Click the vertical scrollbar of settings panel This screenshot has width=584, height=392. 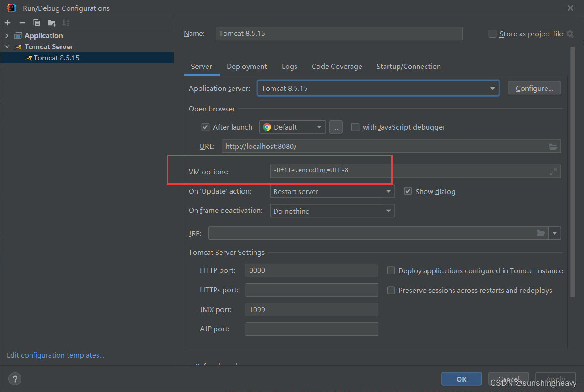coord(572,172)
